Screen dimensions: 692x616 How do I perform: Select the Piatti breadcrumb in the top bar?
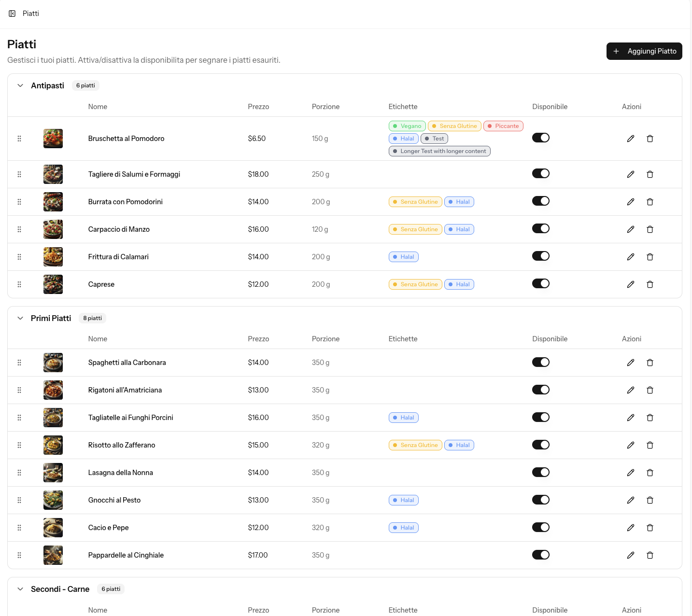coord(31,13)
